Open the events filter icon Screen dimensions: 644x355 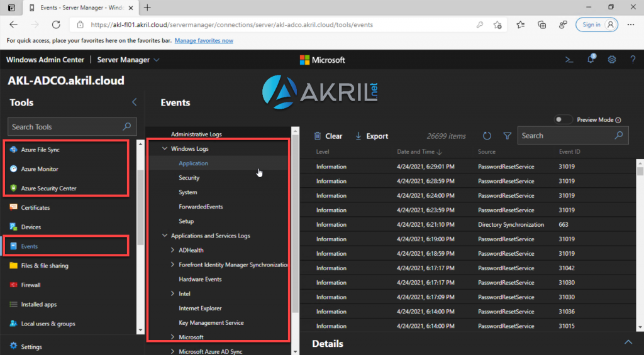point(508,136)
